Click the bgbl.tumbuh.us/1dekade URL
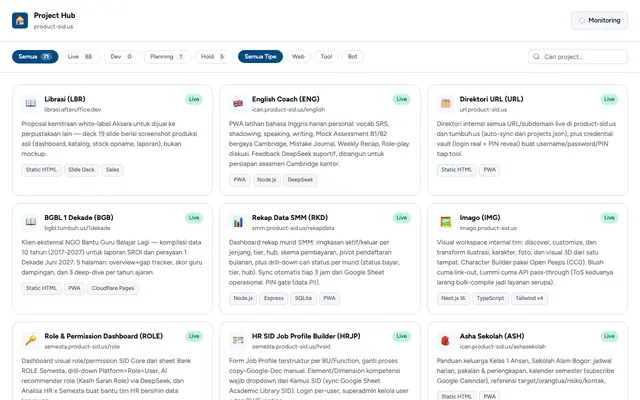 [77, 228]
